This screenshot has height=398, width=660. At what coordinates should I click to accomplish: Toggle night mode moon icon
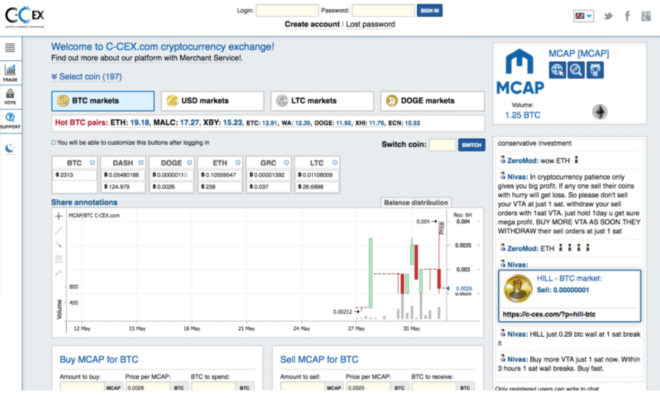(10, 148)
